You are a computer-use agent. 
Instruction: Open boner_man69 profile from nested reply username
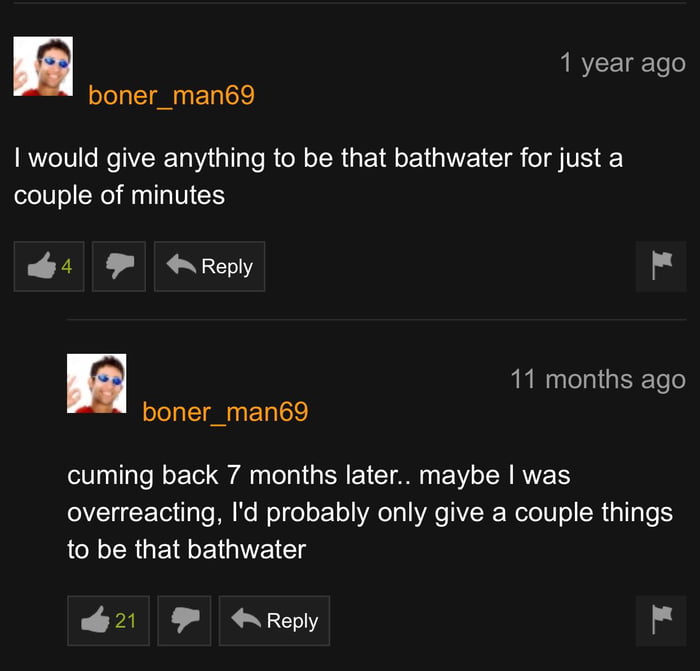coord(225,412)
